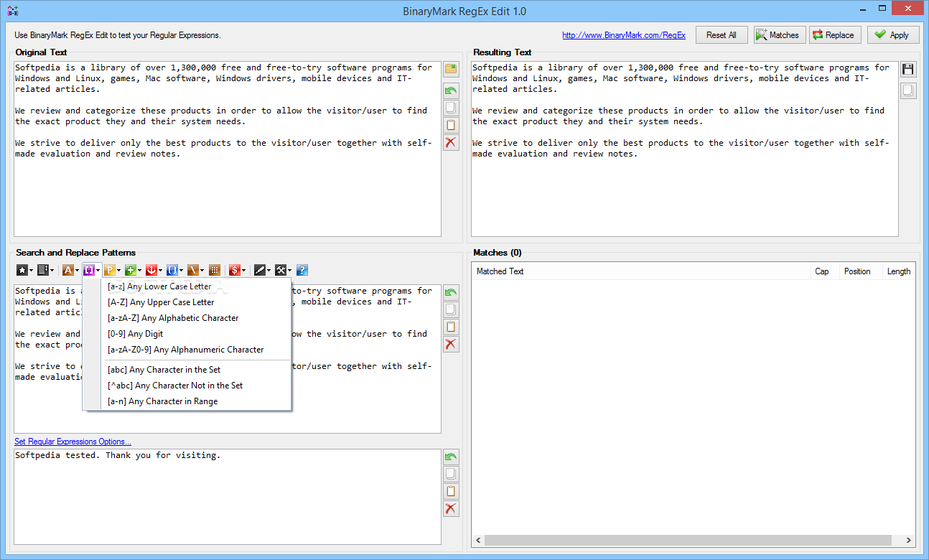Image resolution: width=929 pixels, height=560 pixels.
Task: Undo changes in the replace pattern box
Action: pyautogui.click(x=451, y=457)
